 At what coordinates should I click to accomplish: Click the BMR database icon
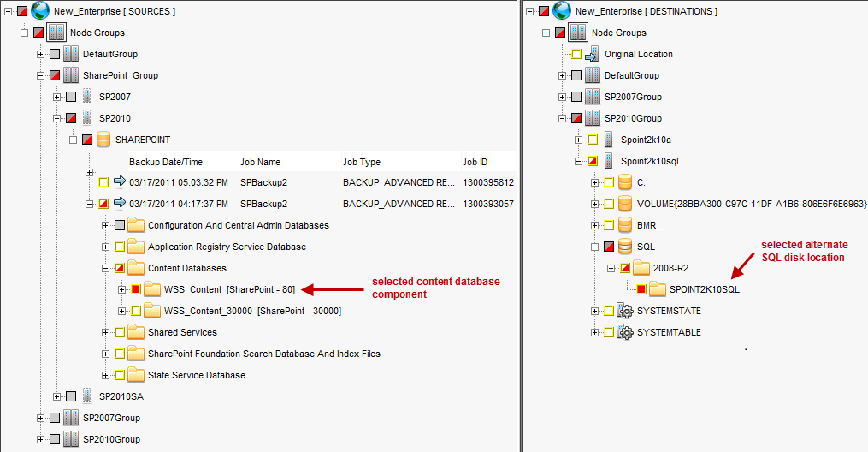[624, 225]
